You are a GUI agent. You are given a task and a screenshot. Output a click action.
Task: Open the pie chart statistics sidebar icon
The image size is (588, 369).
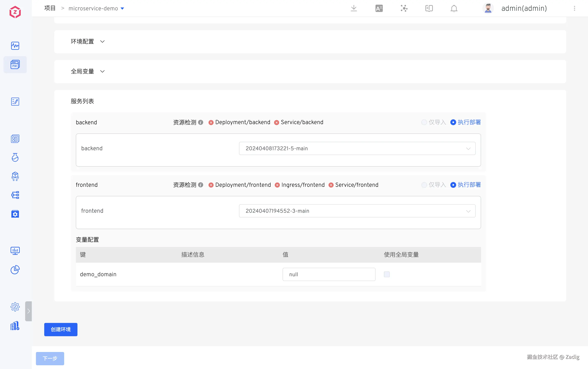click(15, 270)
